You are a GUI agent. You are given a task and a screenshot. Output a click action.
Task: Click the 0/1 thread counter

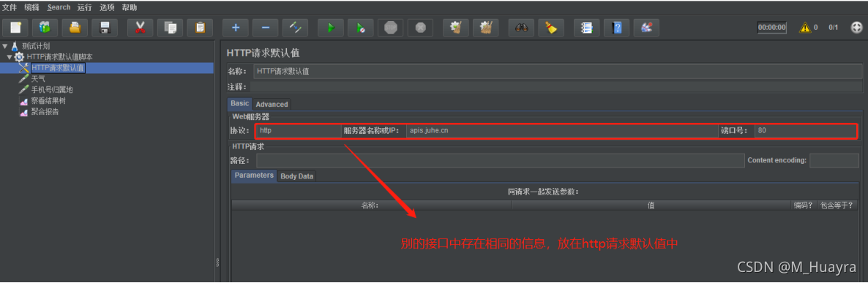click(x=833, y=28)
